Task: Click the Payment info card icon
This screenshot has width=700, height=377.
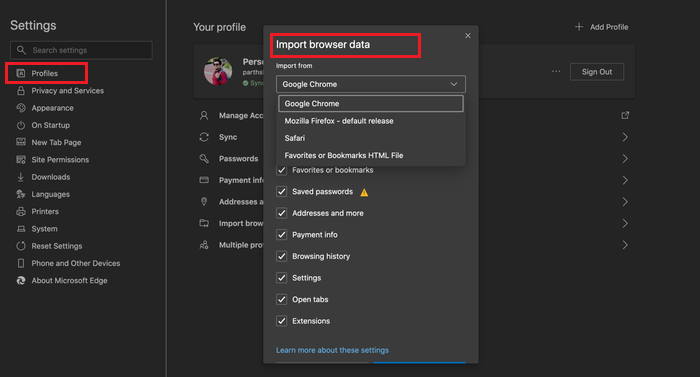Action: tap(204, 180)
